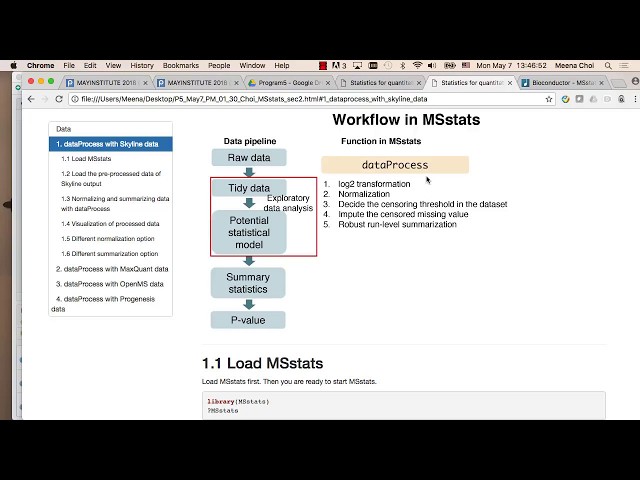Viewport: 640px width, 480px height.
Task: Click the battery status icon
Action: 449,65
